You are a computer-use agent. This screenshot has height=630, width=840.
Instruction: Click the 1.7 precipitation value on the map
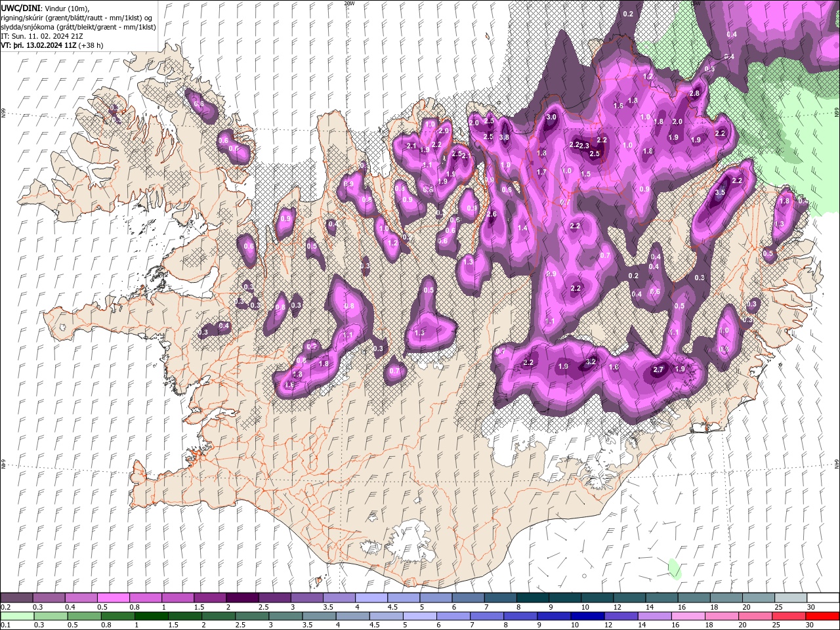tap(541, 172)
